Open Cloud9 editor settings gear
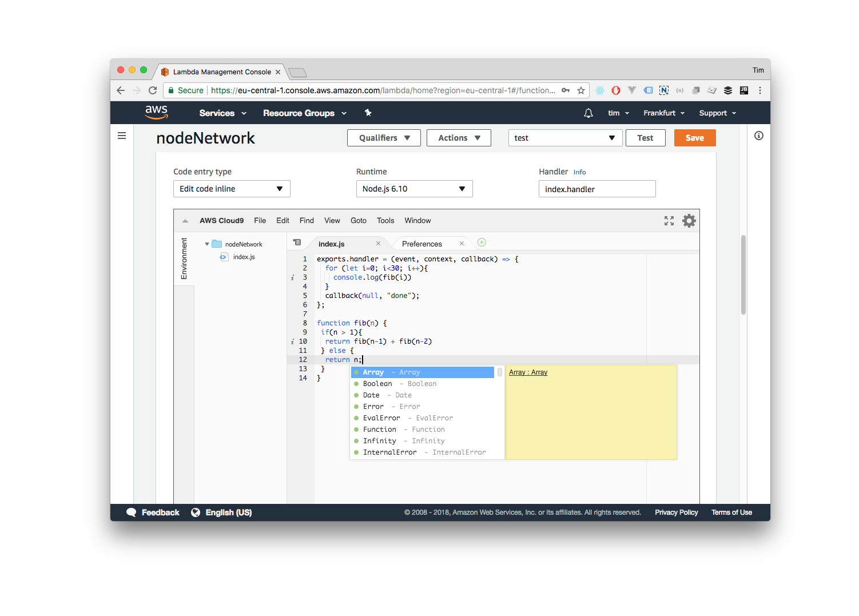The image size is (859, 616). coord(689,221)
